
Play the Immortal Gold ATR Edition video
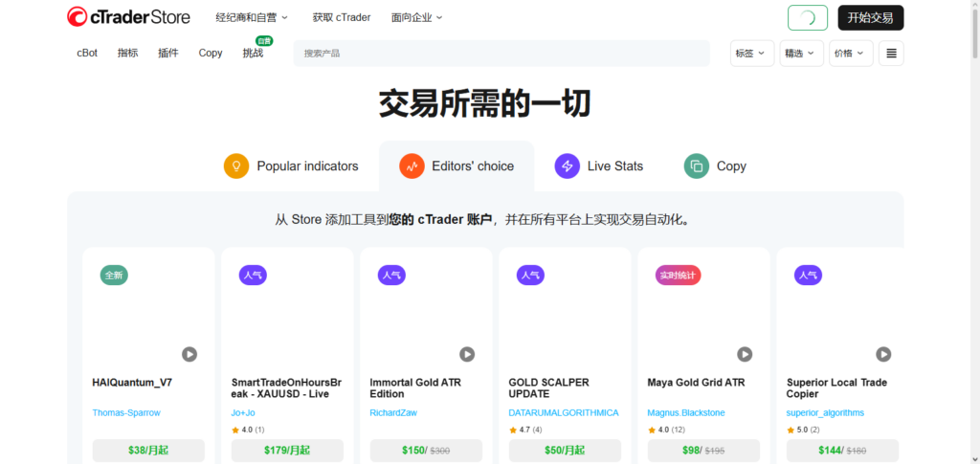click(x=467, y=354)
